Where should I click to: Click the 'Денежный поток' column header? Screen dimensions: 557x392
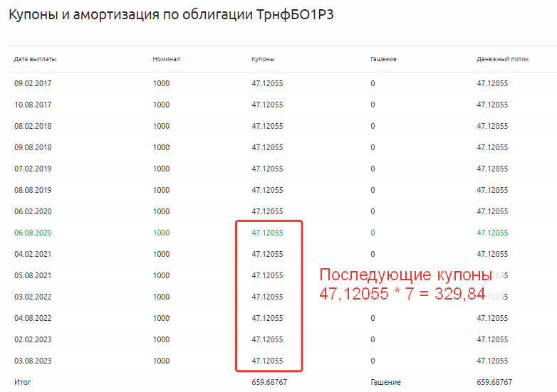coord(503,59)
